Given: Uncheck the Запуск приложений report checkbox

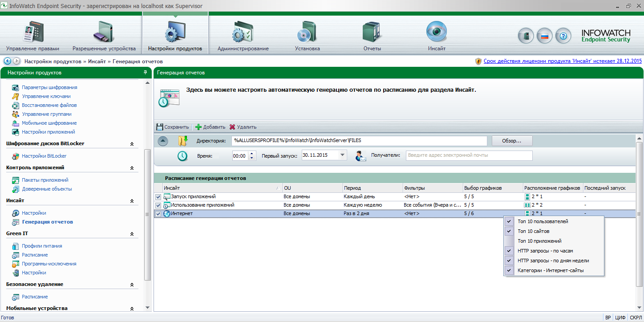Looking at the screenshot, I should tap(158, 197).
